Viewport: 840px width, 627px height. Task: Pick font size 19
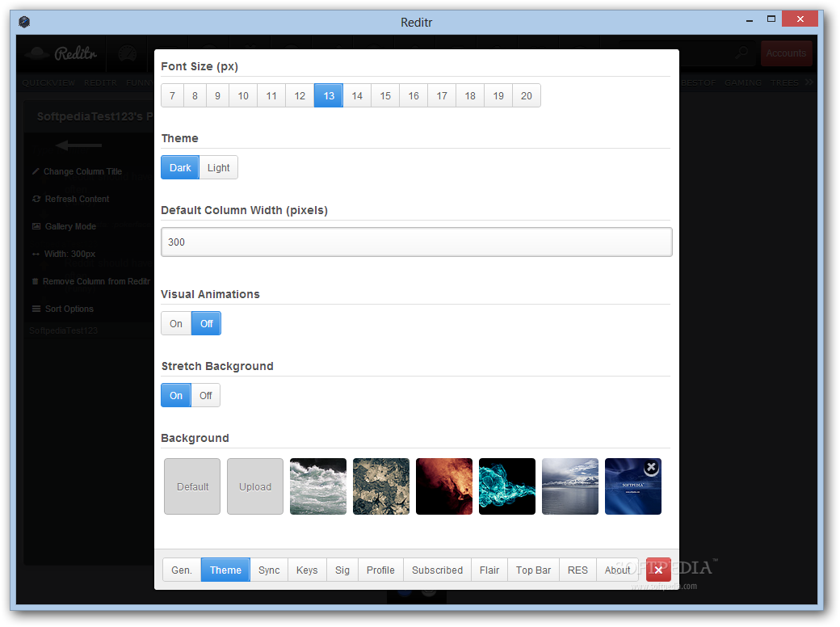point(499,96)
